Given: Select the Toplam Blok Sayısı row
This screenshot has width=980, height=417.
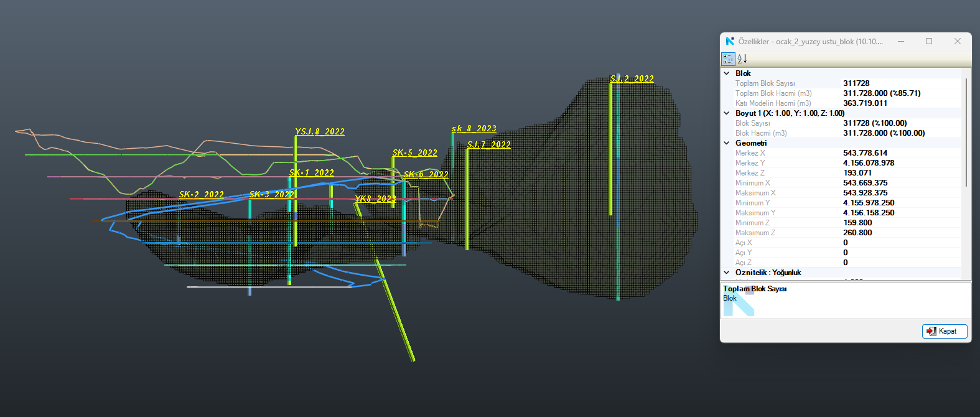Looking at the screenshot, I should pyautogui.click(x=765, y=83).
